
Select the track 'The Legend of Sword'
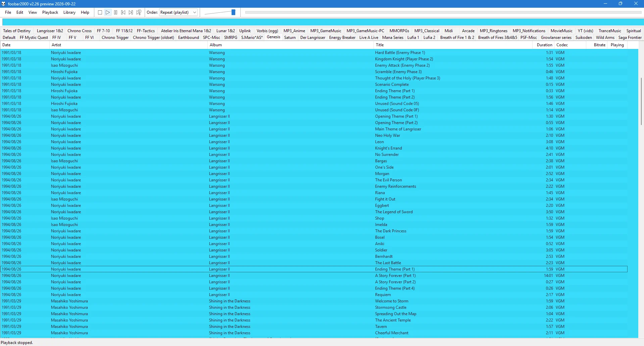314,212
